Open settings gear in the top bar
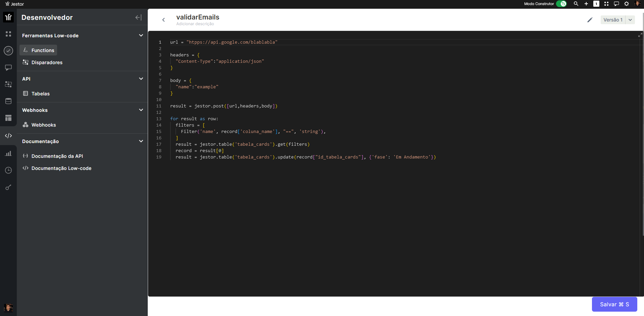 coord(627,4)
